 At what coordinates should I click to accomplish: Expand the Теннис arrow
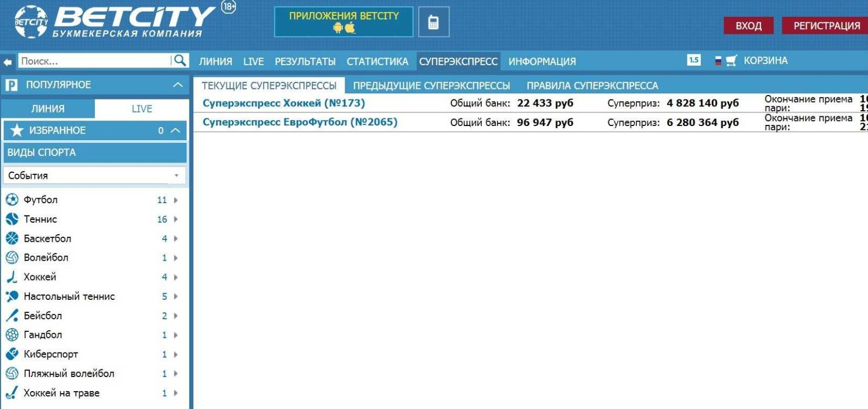[176, 219]
